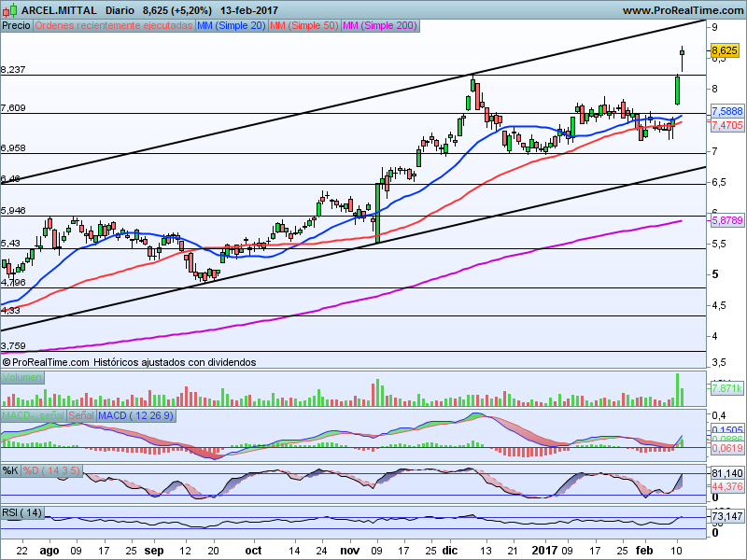Click the 3,759 horizontal level label

click(13, 346)
